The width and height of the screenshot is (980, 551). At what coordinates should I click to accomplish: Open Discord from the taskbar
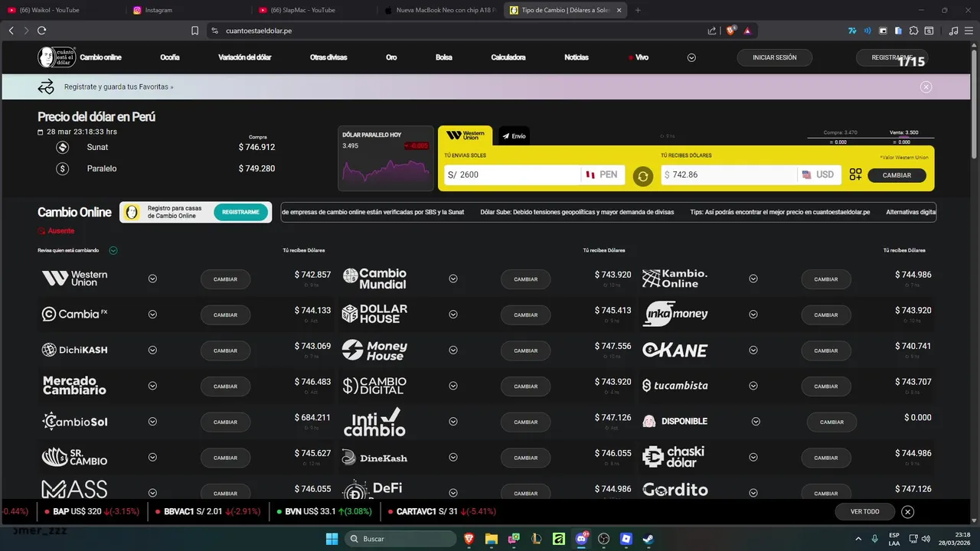[x=581, y=539]
